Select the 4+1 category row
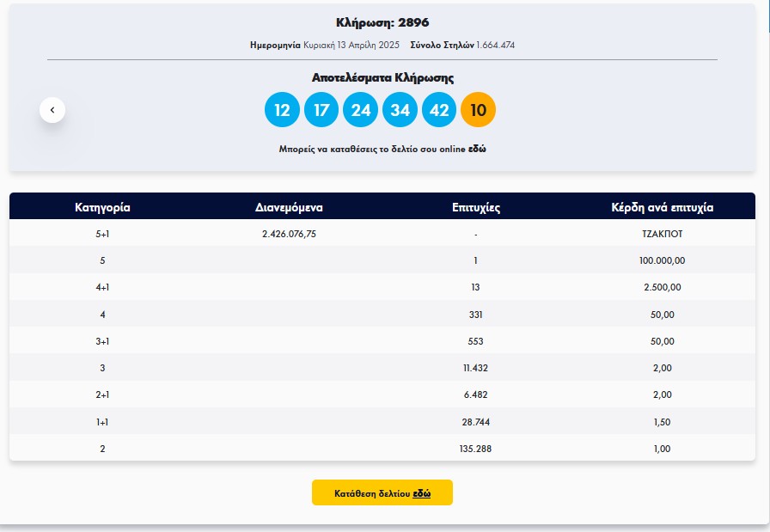Image resolution: width=770 pixels, height=532 pixels. (382, 287)
